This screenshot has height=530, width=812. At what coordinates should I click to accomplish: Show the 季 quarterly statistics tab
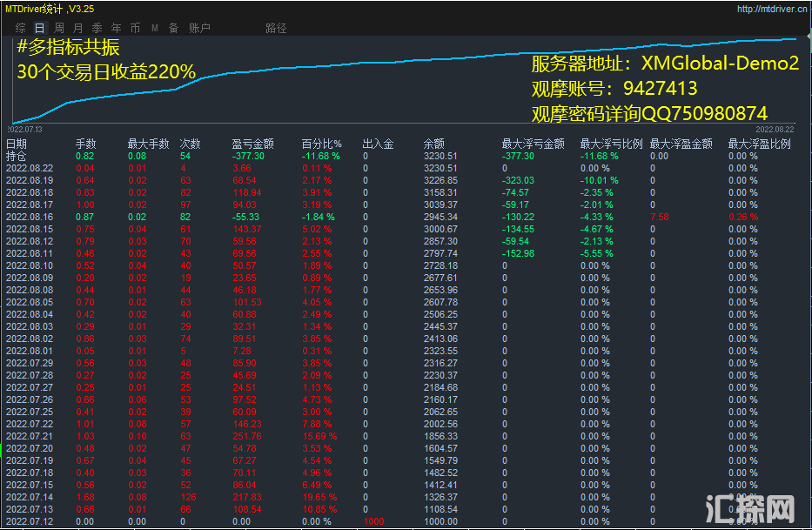97,28
